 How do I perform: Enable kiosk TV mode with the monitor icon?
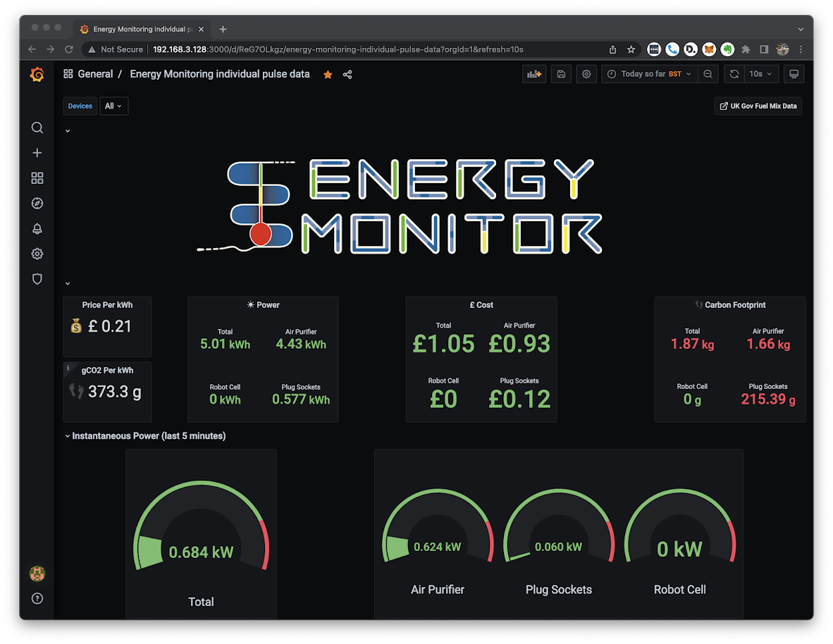[x=794, y=73]
